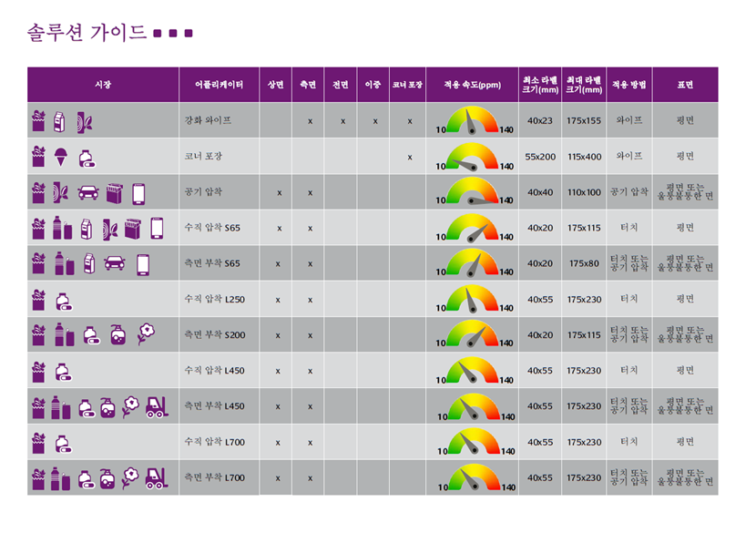Select the smartphone icon in 수직 압착 S65 row

pyautogui.click(x=157, y=228)
